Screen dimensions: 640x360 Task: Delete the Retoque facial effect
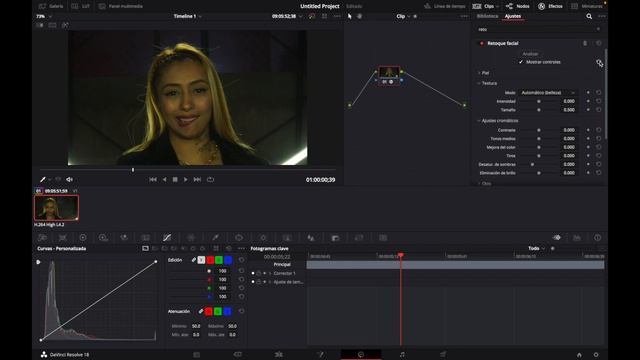[585, 43]
